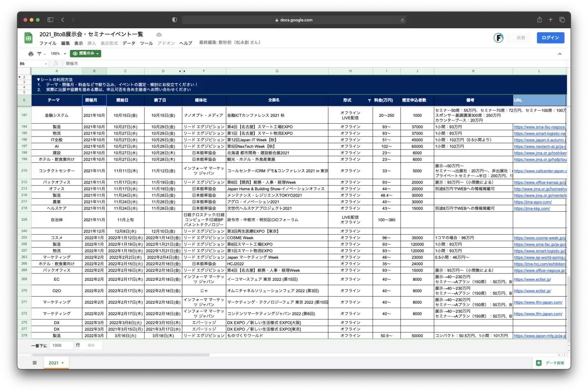Screen dimensions: 588x392
Task: Click the blue ログイン button
Action: (550, 38)
